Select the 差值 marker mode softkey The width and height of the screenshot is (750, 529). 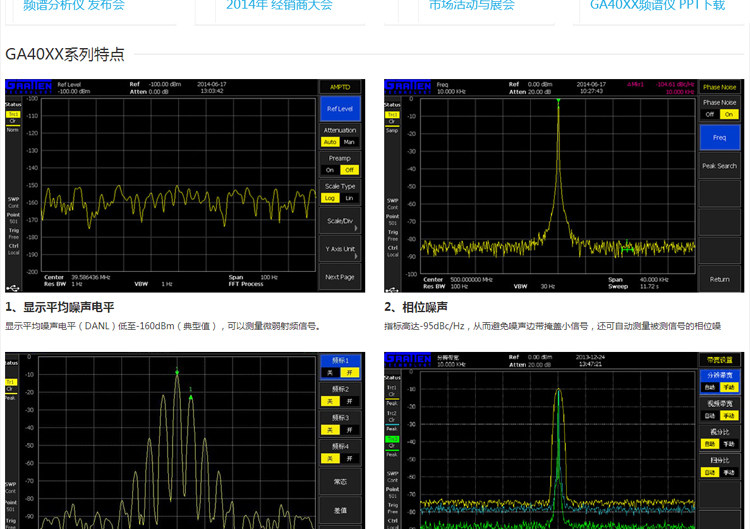point(340,510)
